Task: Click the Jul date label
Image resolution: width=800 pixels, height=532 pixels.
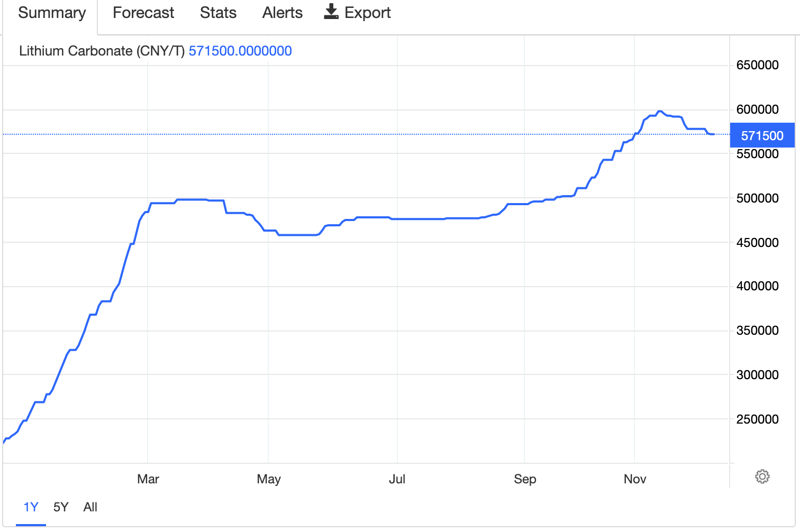Action: point(397,479)
